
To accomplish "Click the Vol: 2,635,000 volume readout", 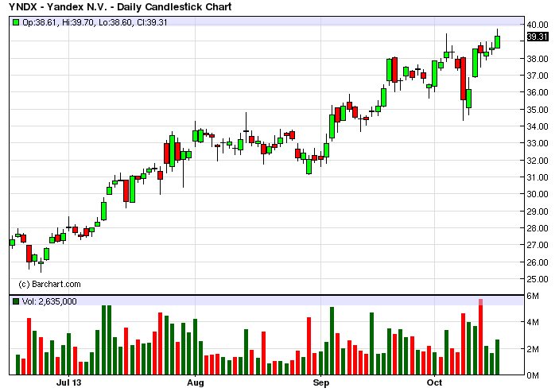I will click(x=49, y=301).
